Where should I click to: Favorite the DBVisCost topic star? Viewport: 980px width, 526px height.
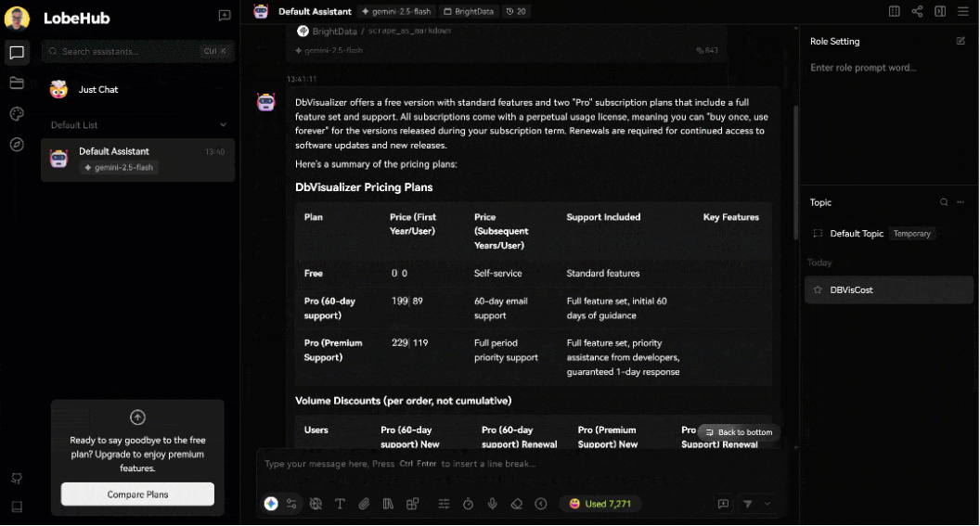[x=818, y=290]
